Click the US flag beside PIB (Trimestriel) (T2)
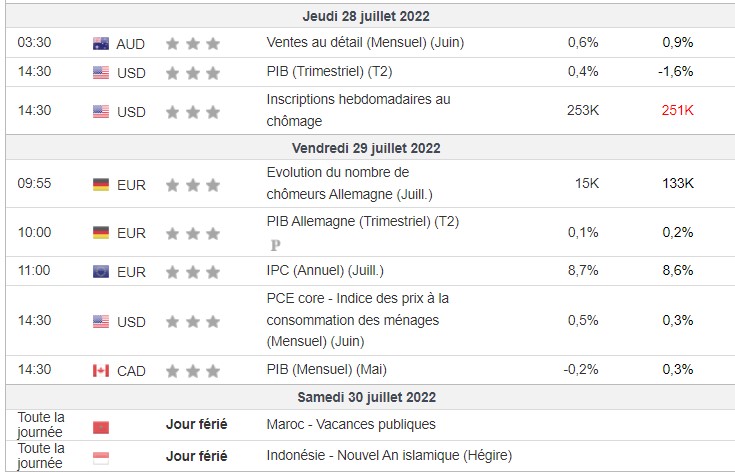This screenshot has width=735, height=472. 101,73
